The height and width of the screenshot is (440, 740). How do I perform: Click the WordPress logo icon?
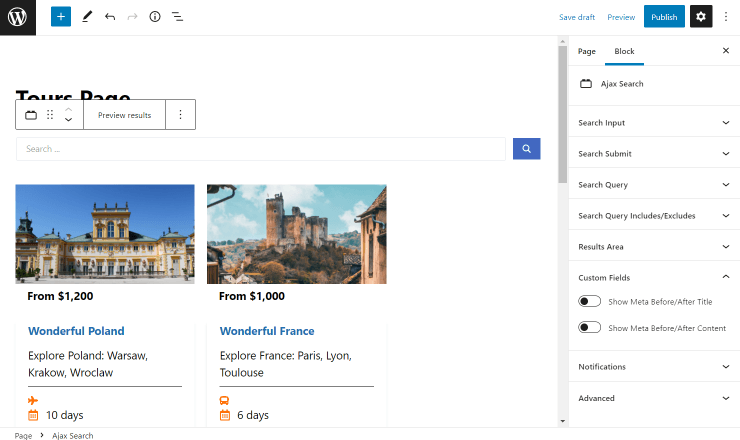click(17, 17)
